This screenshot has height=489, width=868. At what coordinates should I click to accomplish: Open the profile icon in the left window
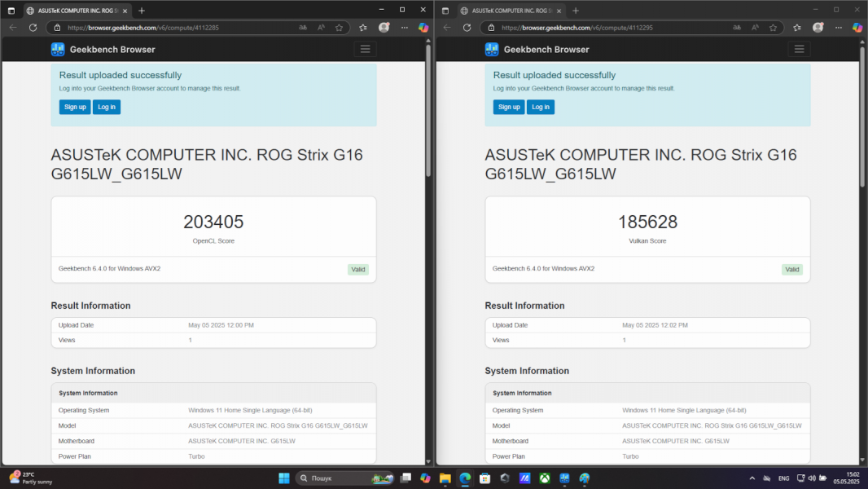tap(384, 28)
